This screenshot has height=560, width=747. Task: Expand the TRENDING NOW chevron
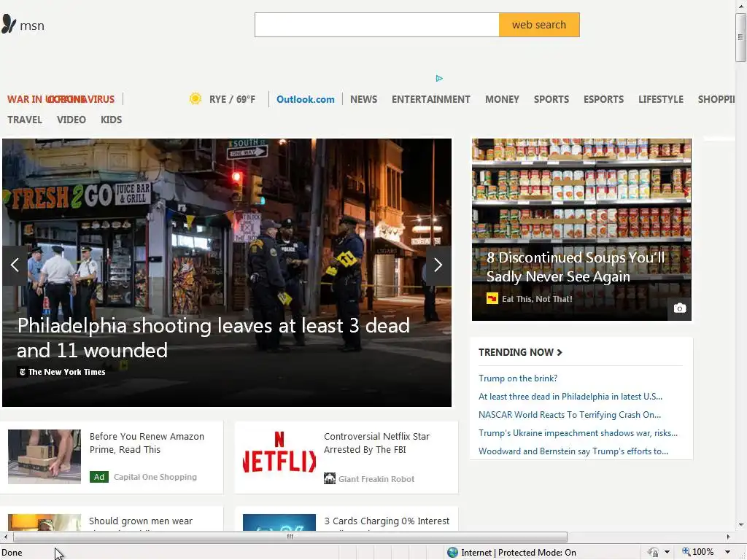click(560, 352)
